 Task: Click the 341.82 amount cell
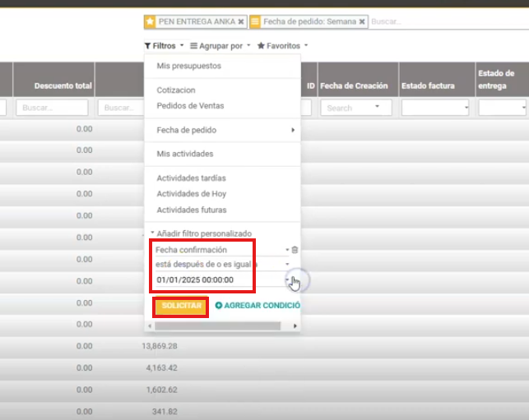(x=165, y=412)
